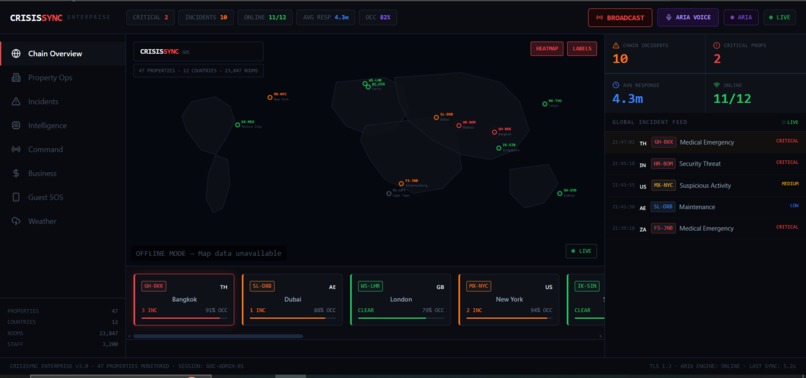Select the Mexico City map marker
The width and height of the screenshot is (806, 378).
(x=237, y=124)
